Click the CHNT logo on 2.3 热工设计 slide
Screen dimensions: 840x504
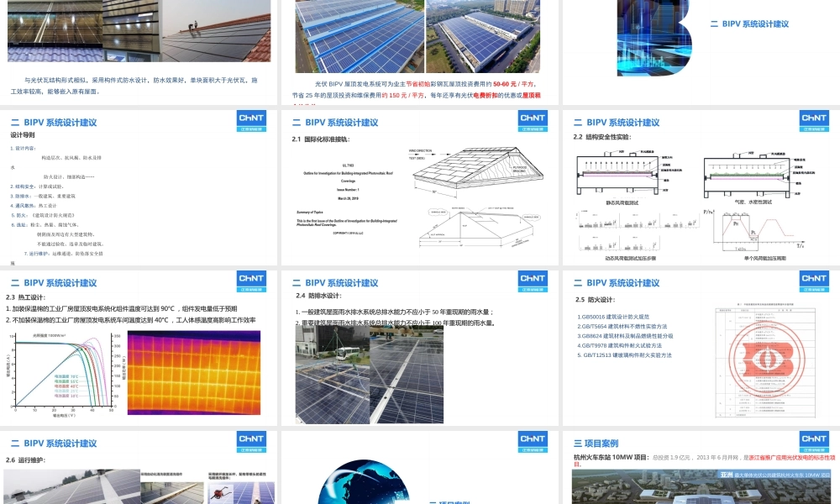click(x=251, y=281)
